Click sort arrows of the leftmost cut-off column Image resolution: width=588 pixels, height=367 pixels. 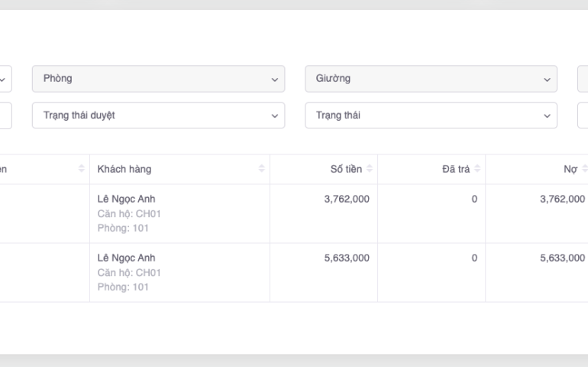82,169
